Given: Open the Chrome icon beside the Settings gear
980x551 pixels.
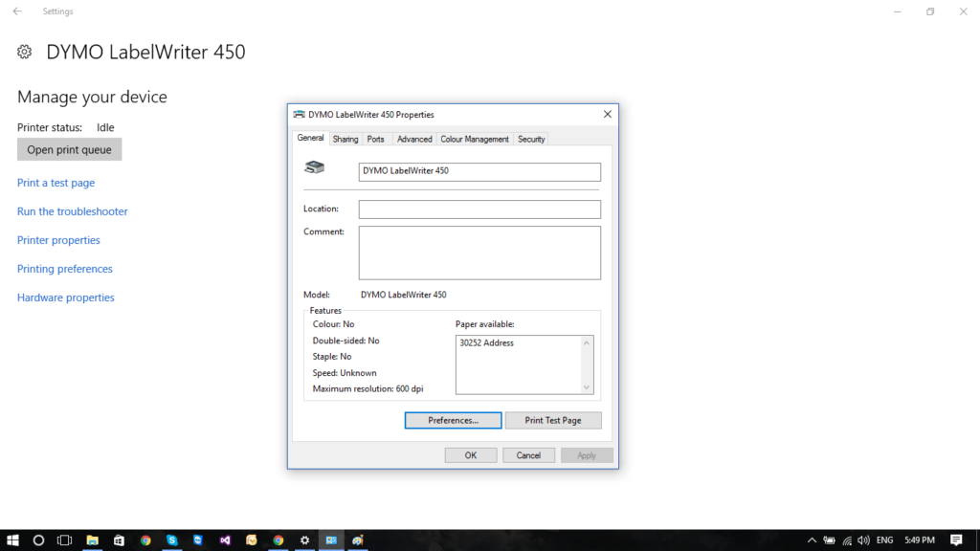Looking at the screenshot, I should click(278, 540).
